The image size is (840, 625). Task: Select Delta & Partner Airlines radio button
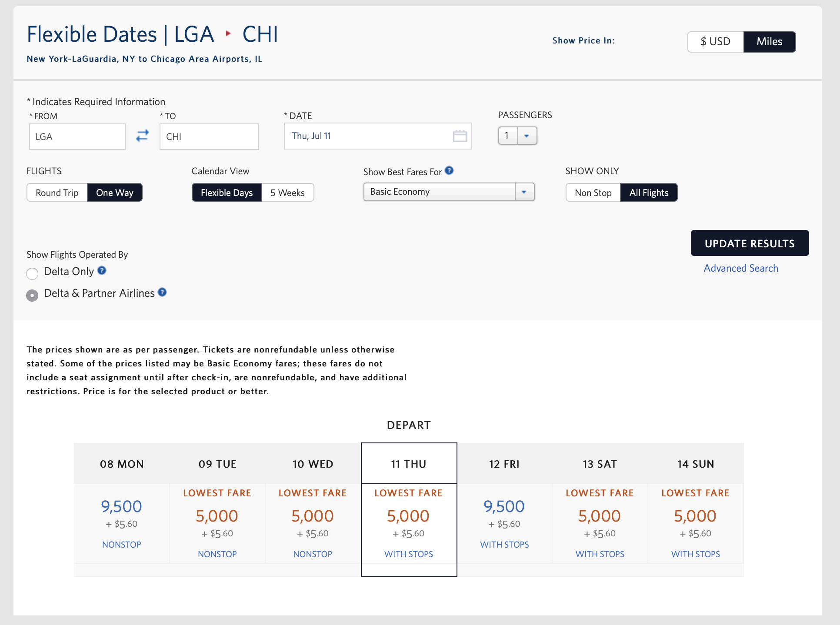32,295
